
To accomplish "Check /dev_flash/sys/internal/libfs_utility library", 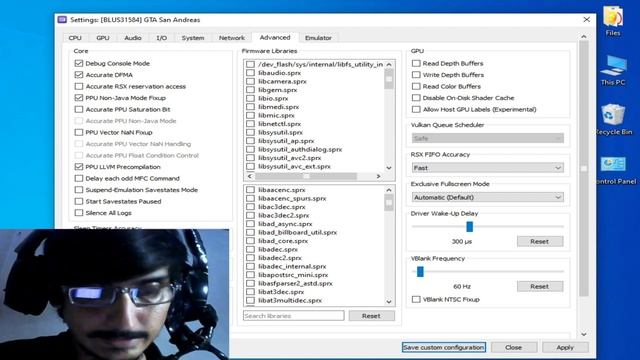I will 251,64.
